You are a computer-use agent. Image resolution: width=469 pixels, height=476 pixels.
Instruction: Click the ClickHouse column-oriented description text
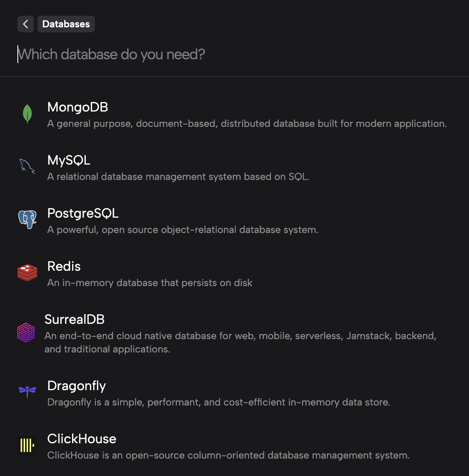(x=228, y=455)
